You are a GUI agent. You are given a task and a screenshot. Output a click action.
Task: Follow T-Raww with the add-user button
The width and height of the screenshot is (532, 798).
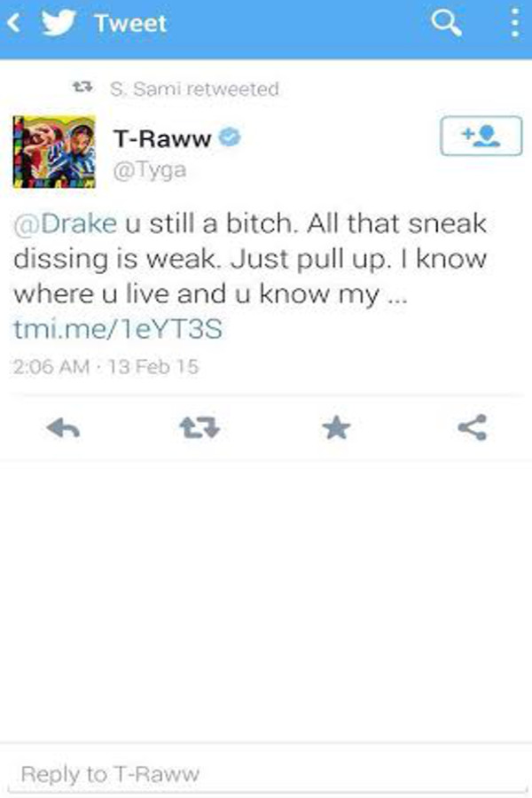(481, 136)
